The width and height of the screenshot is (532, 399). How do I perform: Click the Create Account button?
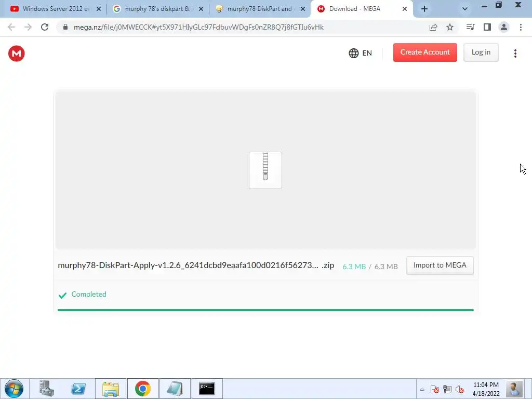click(x=425, y=52)
